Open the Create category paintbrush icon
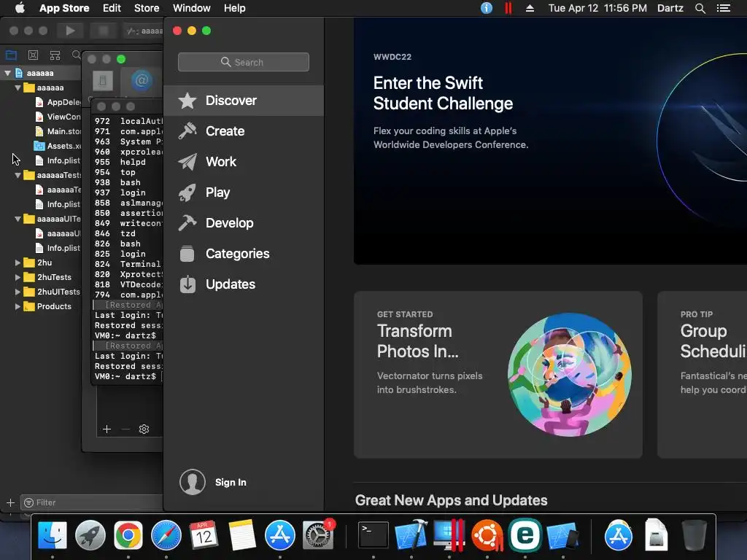 click(x=187, y=131)
